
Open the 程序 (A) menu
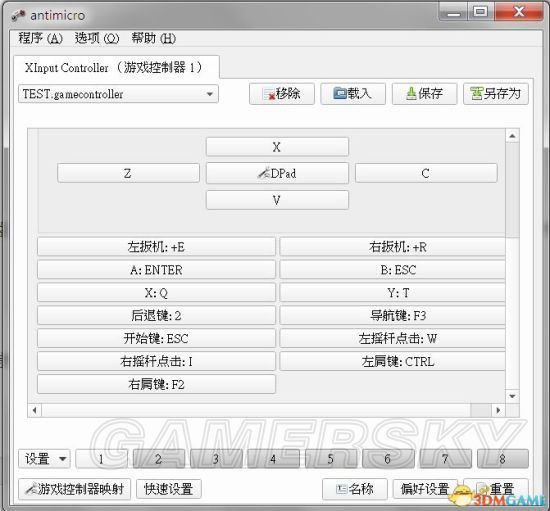40,38
